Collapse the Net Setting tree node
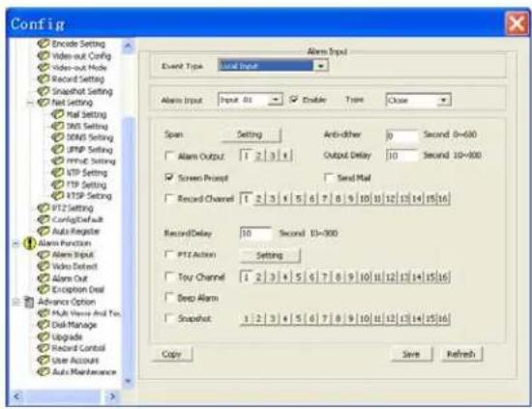 click(x=31, y=102)
